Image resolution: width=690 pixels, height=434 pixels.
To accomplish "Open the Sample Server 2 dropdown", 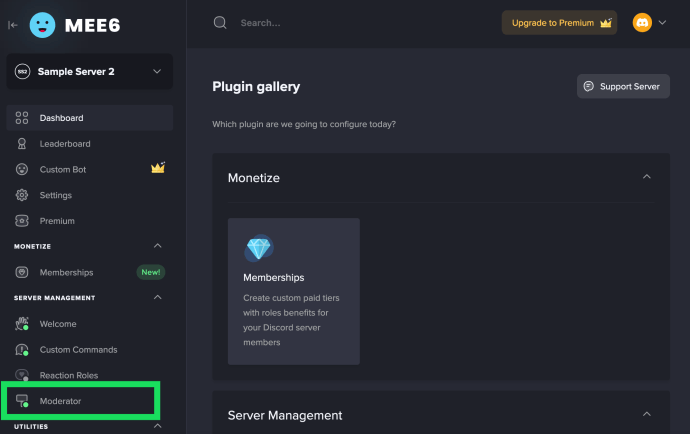I will click(x=90, y=71).
